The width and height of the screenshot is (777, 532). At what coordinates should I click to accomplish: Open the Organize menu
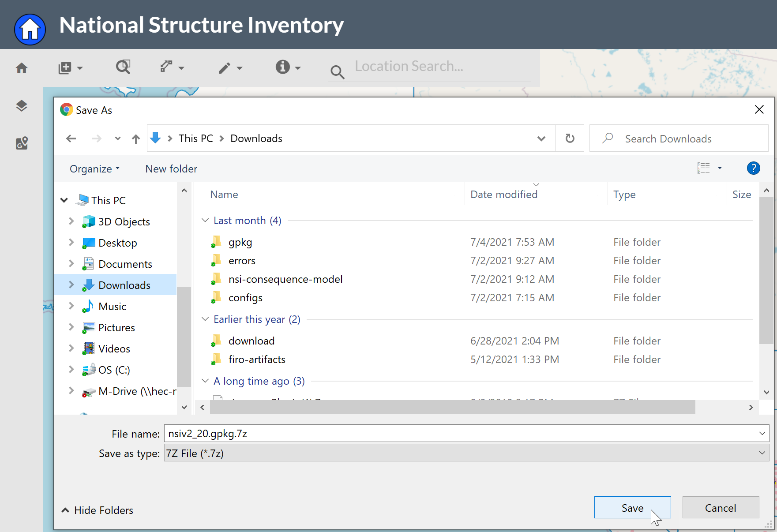[94, 169]
